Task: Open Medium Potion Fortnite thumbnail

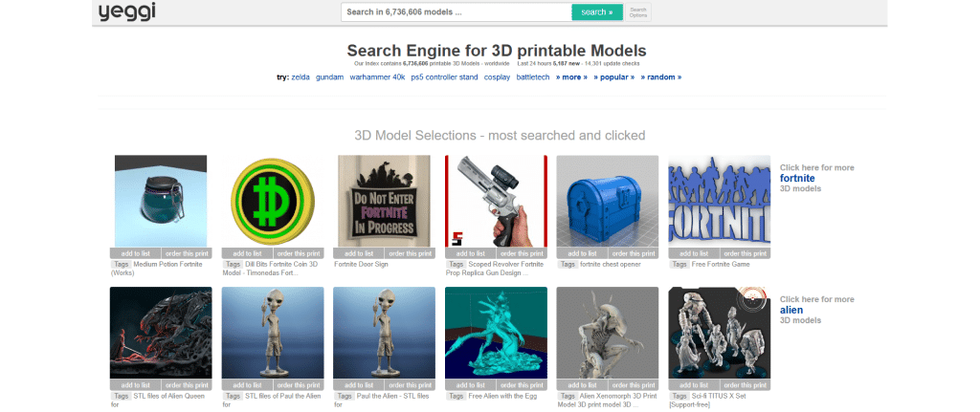Action: coord(161,201)
